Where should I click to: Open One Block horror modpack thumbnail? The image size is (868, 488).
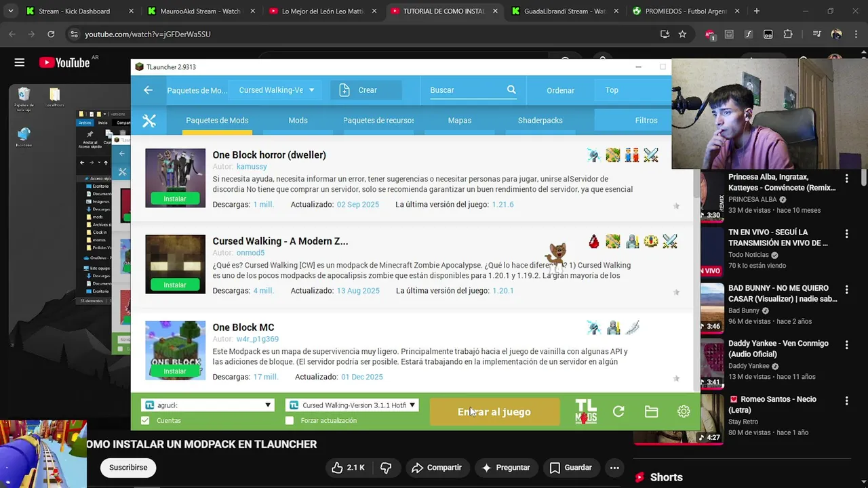coord(175,178)
